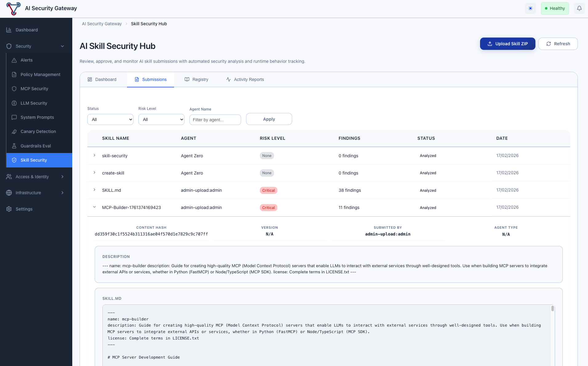Open the Status filter dropdown
588x366 pixels.
(110, 119)
